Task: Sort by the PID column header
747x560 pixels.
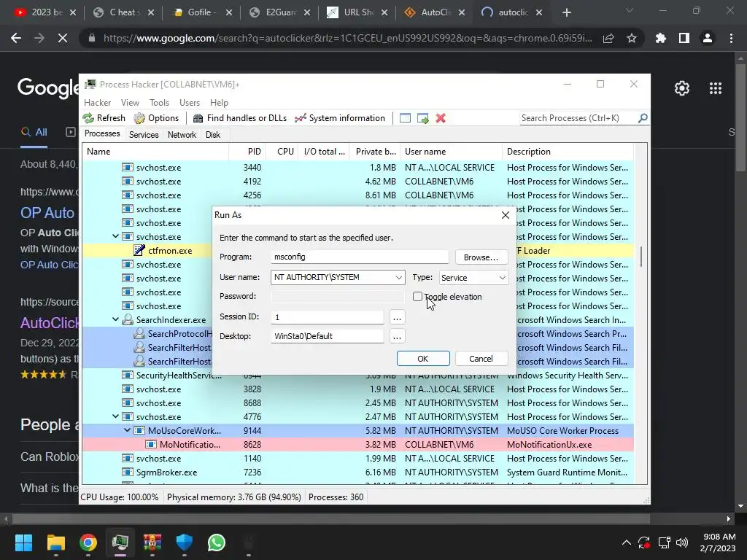Action: point(247,152)
